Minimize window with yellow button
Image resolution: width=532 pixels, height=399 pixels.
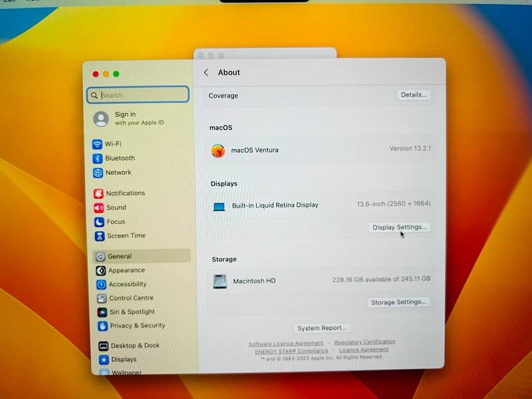coord(106,74)
